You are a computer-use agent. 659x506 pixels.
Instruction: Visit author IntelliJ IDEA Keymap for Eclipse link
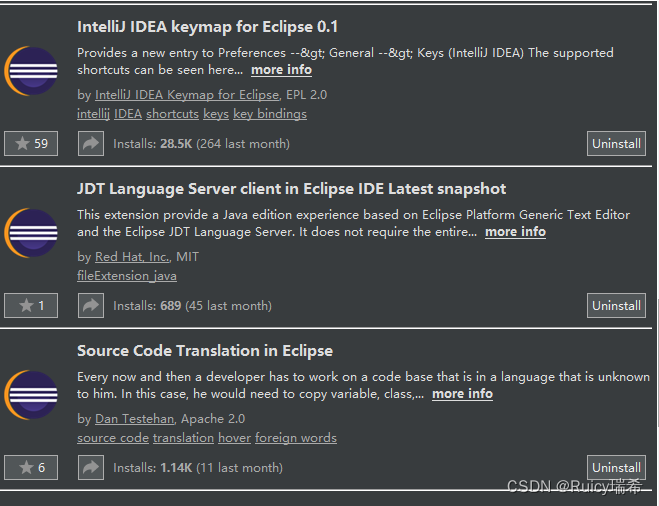[187, 95]
